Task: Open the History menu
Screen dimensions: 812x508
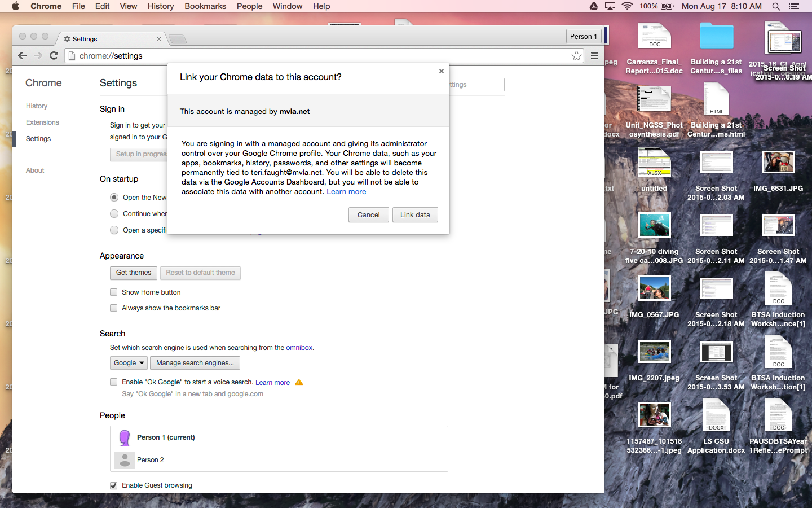Action: [161, 6]
